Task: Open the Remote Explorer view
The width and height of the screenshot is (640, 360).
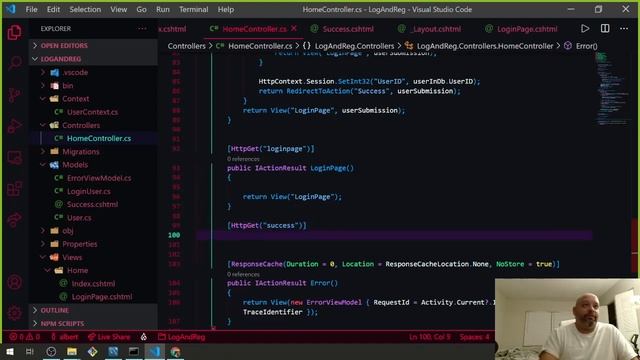Action: tap(15, 158)
